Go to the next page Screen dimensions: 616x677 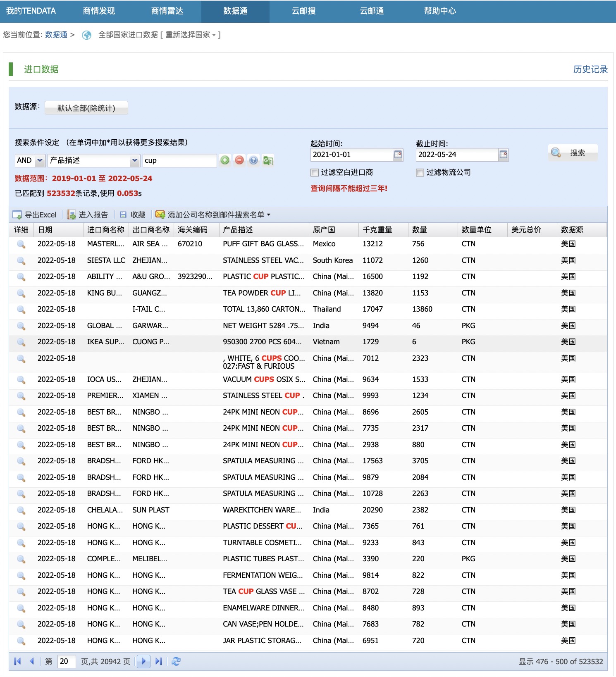pos(143,661)
